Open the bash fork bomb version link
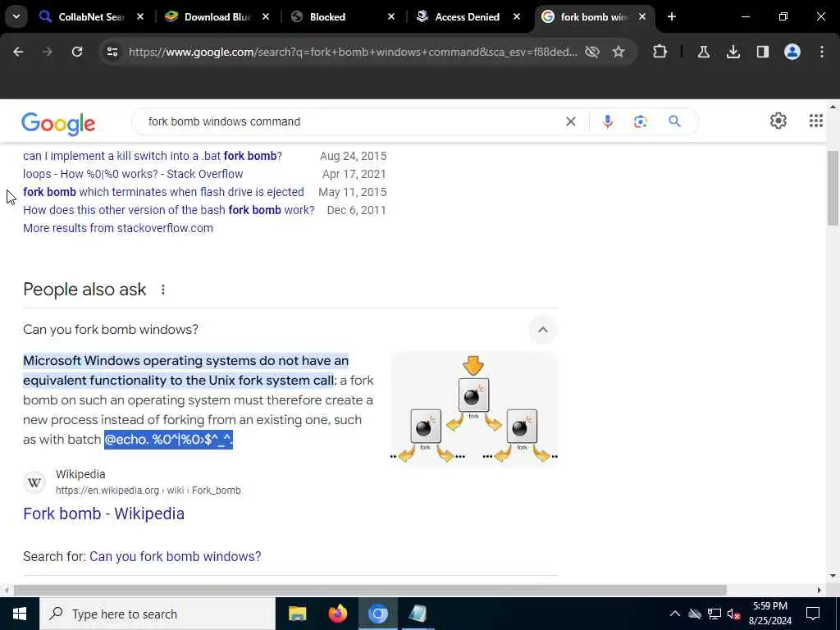Screen dimensions: 840x630 169,210
